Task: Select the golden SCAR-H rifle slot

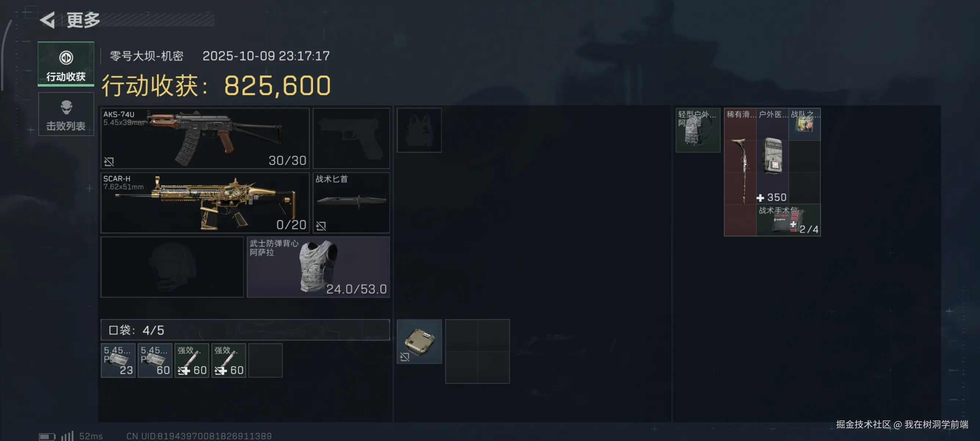Action: [x=205, y=202]
